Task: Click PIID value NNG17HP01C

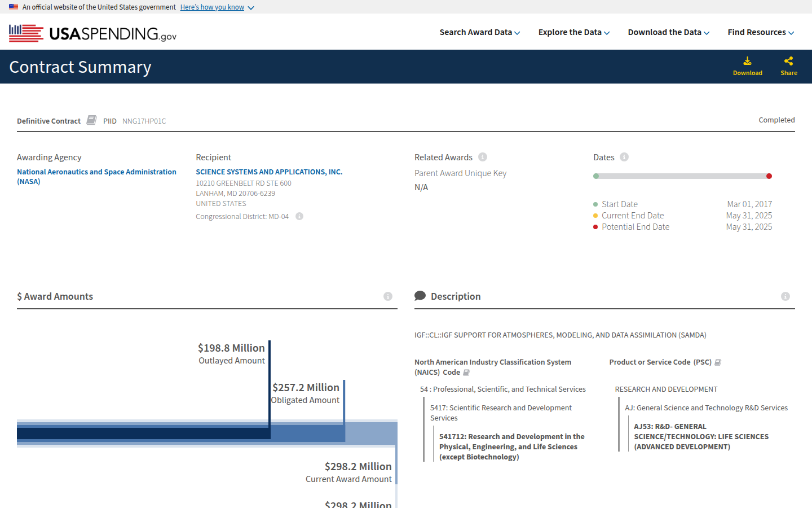Action: 144,121
